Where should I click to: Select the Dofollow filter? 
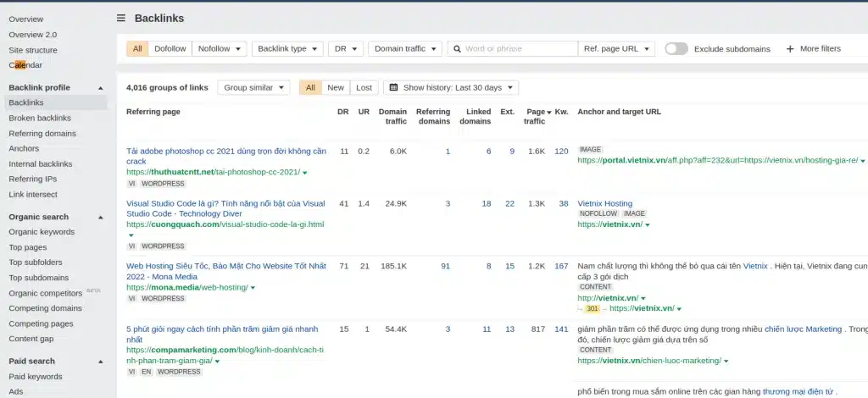(170, 48)
